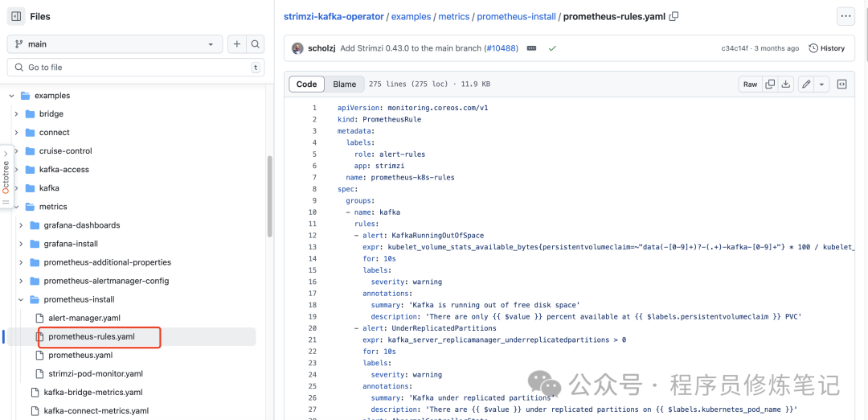Open the main branch selector dropdown
868x420 pixels.
click(115, 44)
